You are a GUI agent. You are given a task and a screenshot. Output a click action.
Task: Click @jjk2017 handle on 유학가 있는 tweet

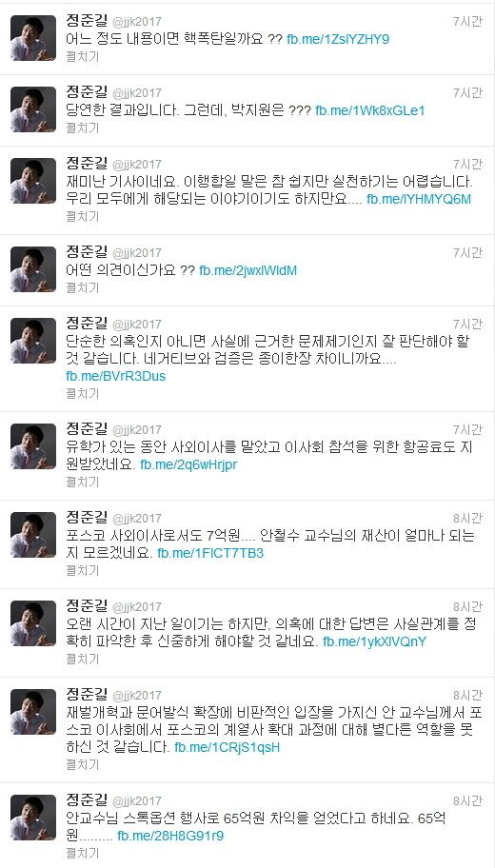point(137,429)
